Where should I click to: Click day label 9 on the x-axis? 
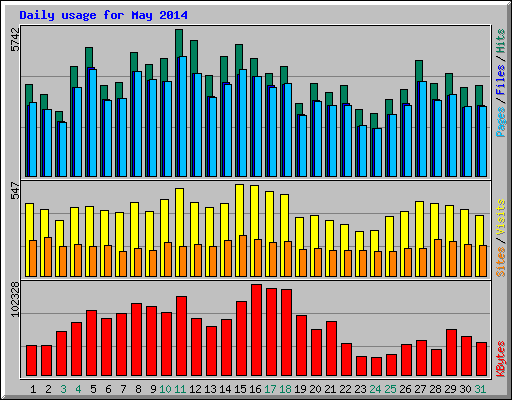coord(153,389)
